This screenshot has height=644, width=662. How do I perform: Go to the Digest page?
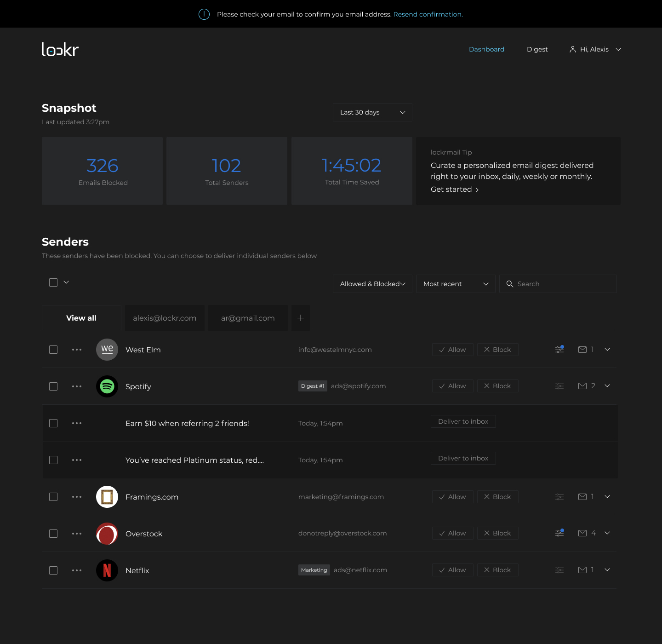[x=537, y=49]
